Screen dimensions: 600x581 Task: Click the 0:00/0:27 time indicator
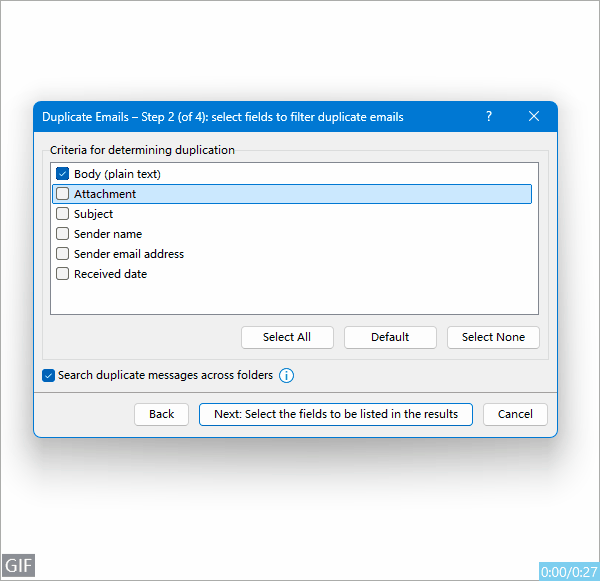[567, 571]
